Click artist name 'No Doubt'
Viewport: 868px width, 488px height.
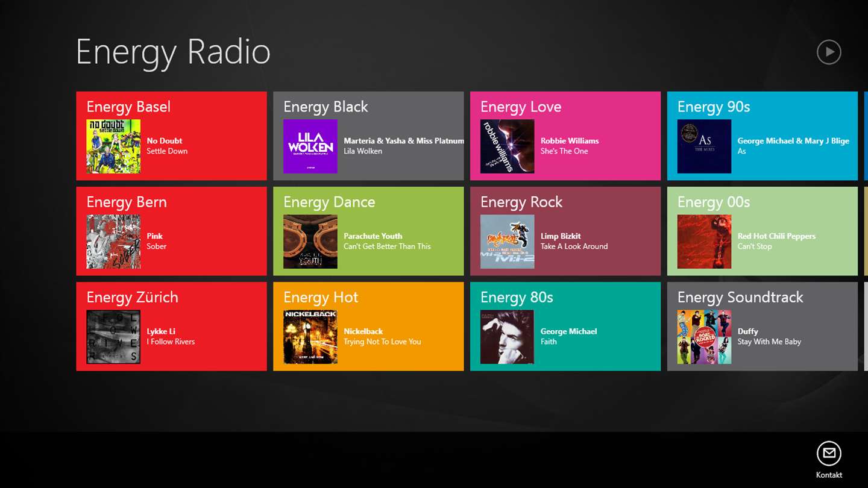(165, 141)
